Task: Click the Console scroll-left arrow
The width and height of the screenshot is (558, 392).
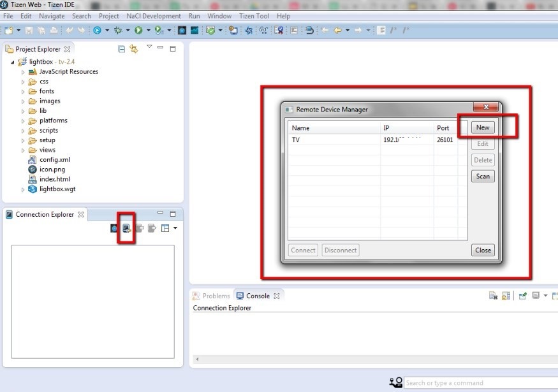Action: point(197,359)
